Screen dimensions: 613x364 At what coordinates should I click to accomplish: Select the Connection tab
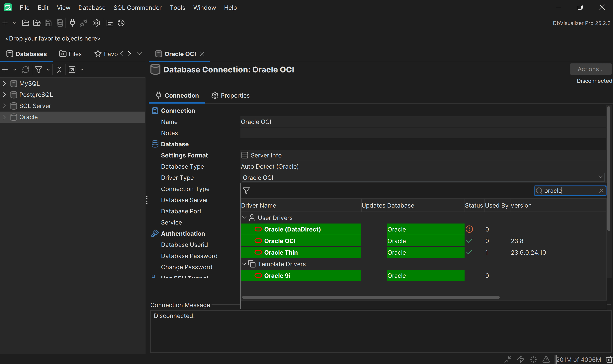coord(177,95)
